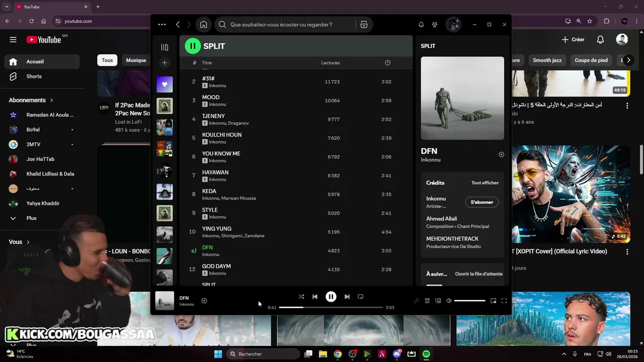Expand the Spotify library sidebar
Image resolution: width=644 pixels, height=362 pixels.
165,47
